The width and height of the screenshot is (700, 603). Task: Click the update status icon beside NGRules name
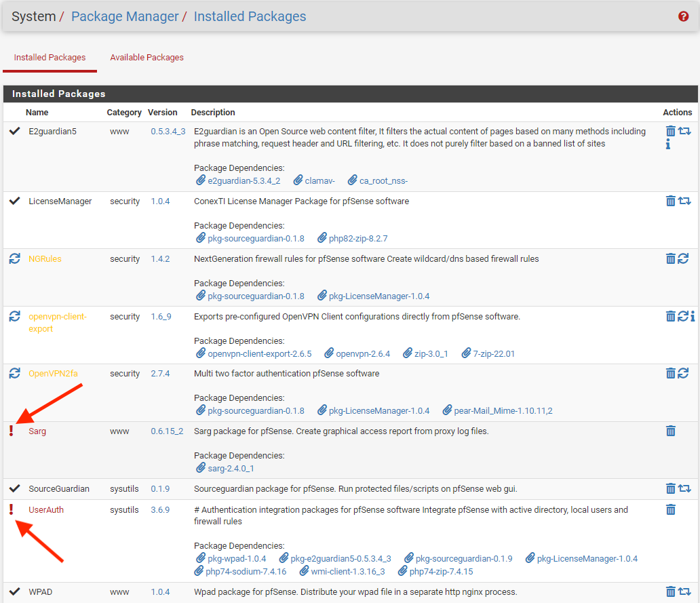click(15, 258)
